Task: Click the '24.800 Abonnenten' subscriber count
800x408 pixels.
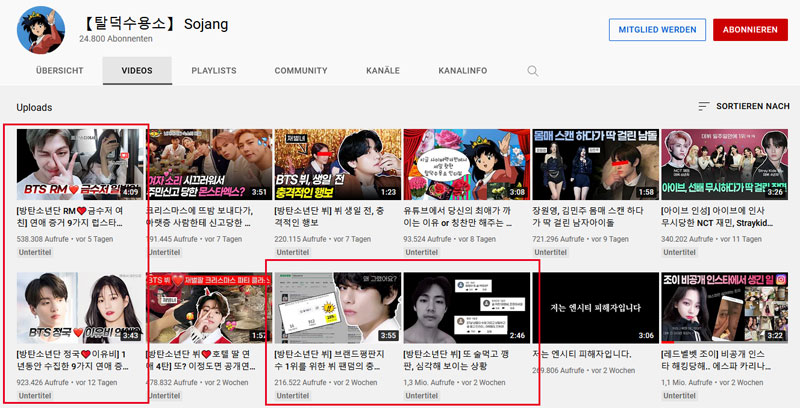Action: (116, 39)
